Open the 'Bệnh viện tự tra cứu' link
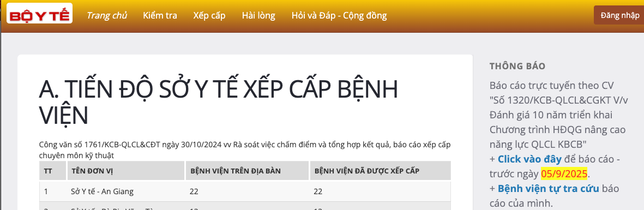644x210 pixels. click(549, 189)
